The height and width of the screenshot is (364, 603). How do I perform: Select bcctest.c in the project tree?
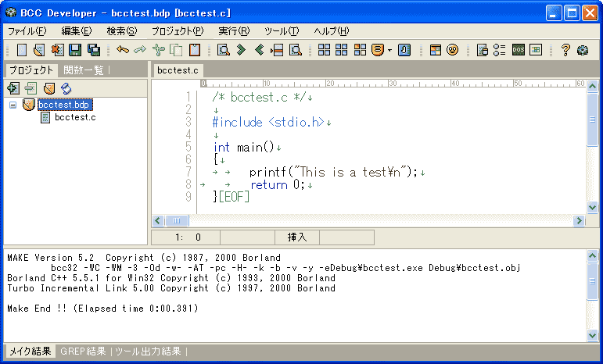point(75,118)
